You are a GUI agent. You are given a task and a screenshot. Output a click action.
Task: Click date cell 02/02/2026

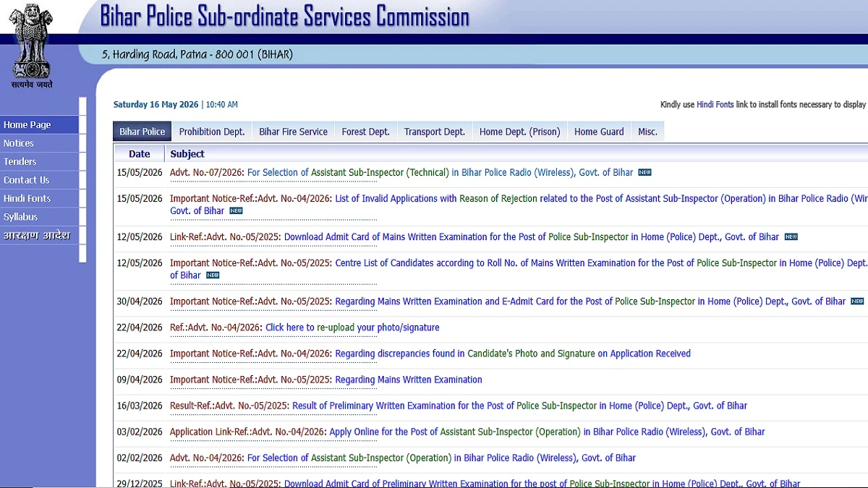(140, 458)
